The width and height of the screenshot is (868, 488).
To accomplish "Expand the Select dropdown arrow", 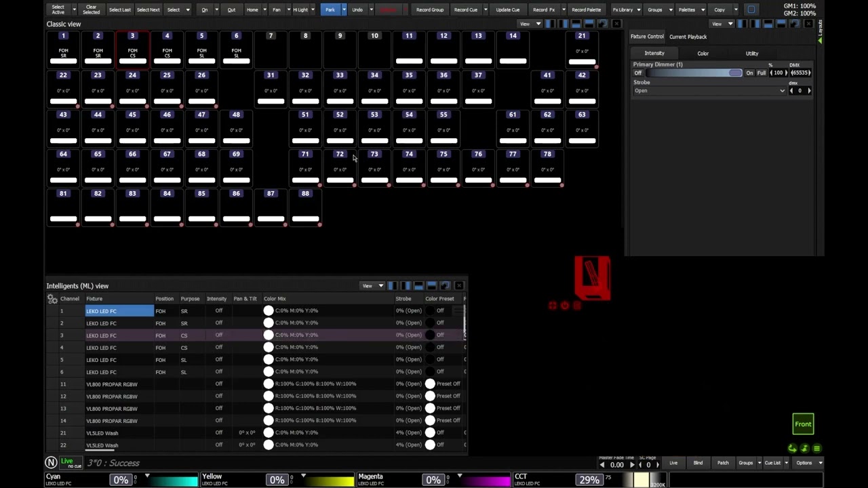I will click(x=188, y=9).
